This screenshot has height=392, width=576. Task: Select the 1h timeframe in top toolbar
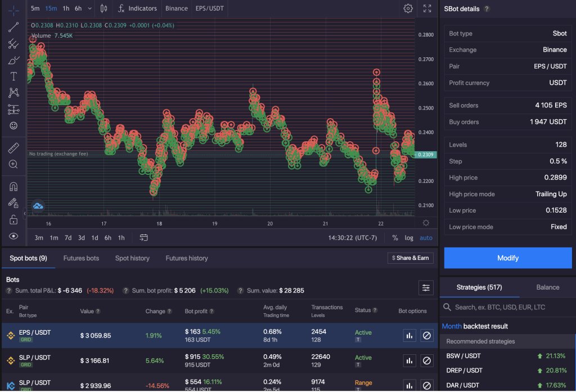[66, 8]
